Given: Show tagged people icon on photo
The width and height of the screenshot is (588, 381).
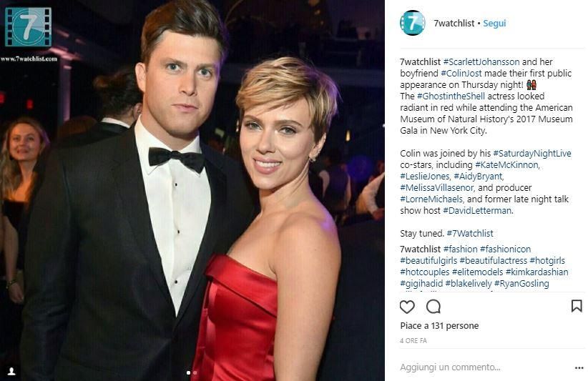Looking at the screenshot, I should 11,371.
